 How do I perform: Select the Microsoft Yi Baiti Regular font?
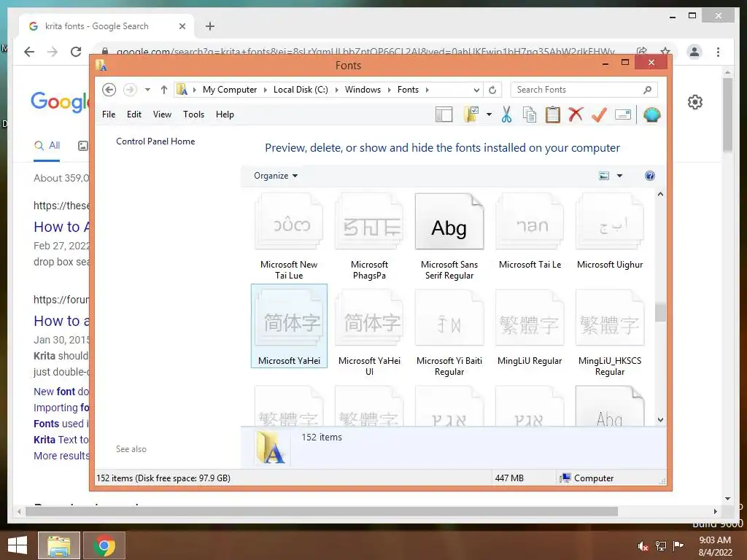(449, 332)
